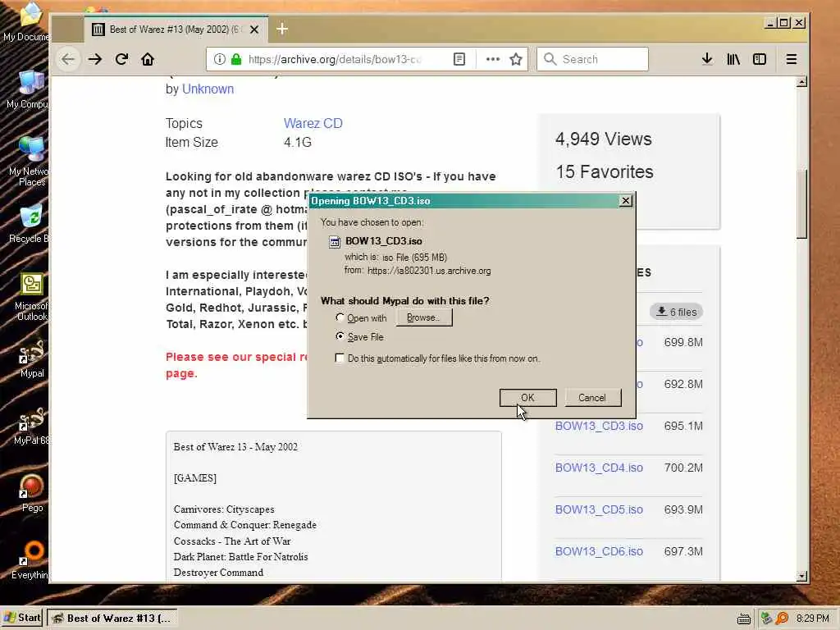Download BOW13_CD4.iso from file list
This screenshot has height=630, width=840.
pyautogui.click(x=599, y=468)
